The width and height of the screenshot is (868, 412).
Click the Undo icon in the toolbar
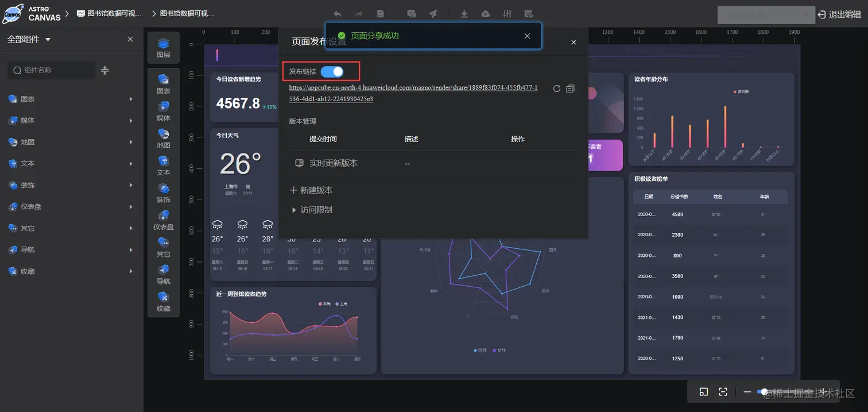(337, 13)
